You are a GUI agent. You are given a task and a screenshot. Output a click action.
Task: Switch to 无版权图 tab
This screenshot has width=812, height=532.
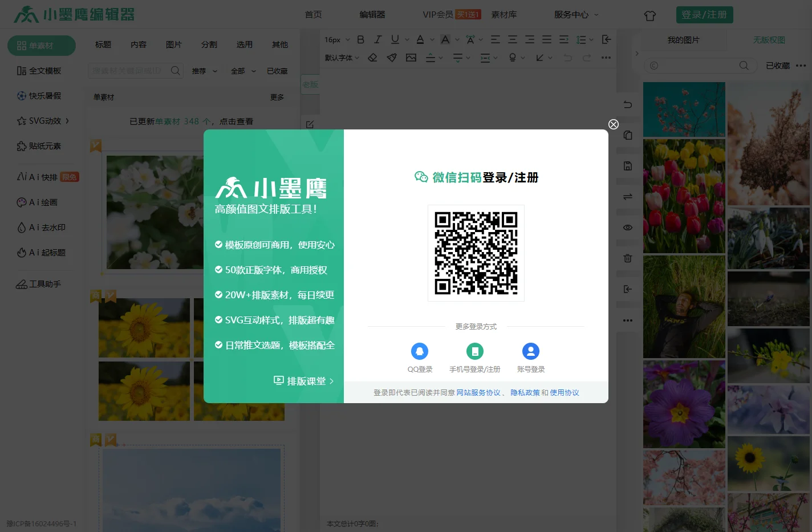click(769, 40)
